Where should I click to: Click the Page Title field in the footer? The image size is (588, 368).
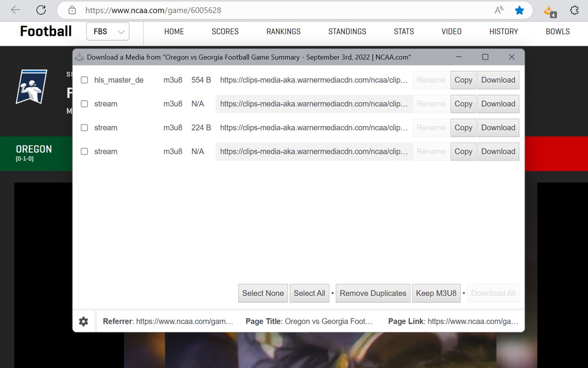click(310, 322)
